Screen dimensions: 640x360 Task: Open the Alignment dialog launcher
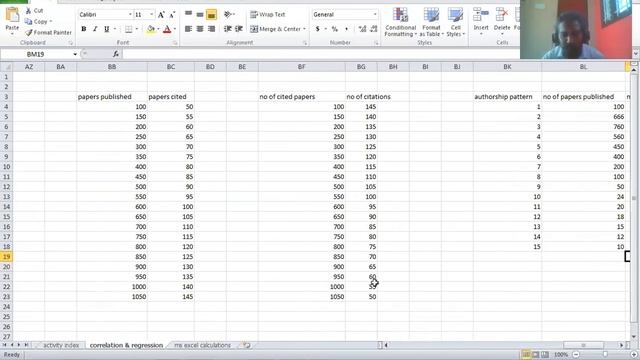pyautogui.click(x=304, y=42)
